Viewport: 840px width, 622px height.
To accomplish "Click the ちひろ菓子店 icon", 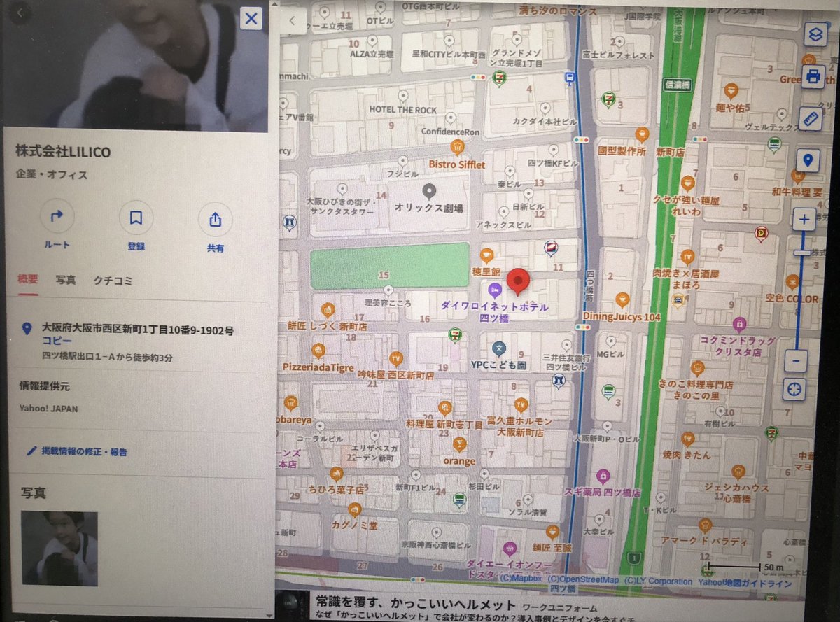I will 336,474.
